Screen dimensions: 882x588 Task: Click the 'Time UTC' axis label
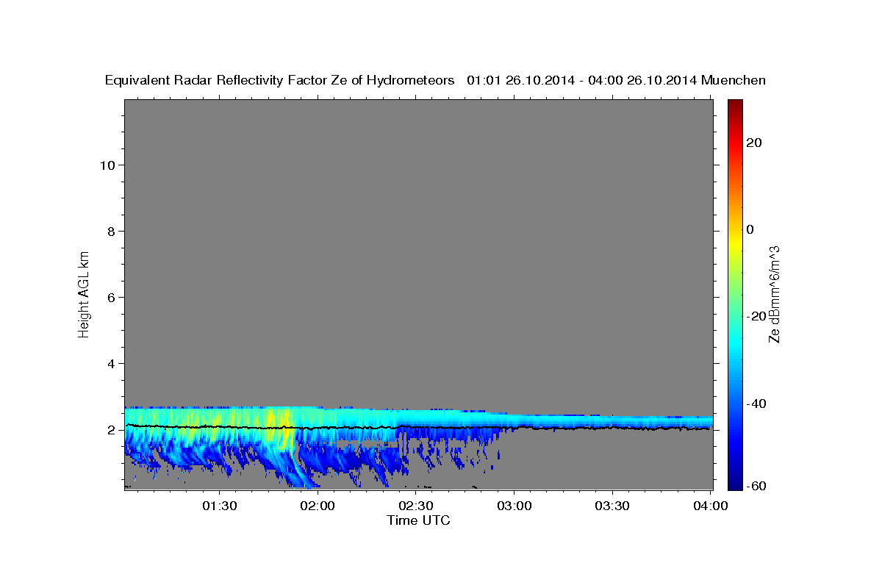pyautogui.click(x=418, y=520)
